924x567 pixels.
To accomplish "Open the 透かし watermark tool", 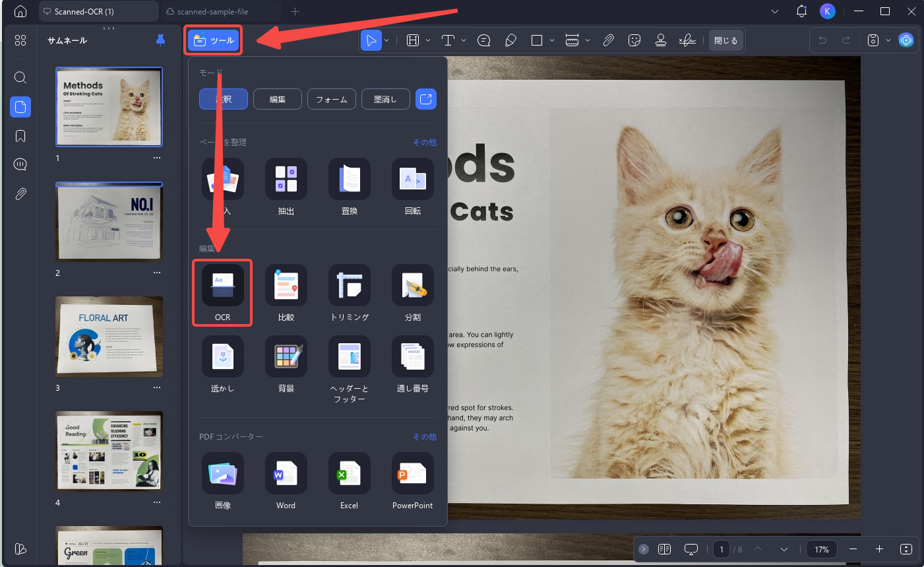I will [x=223, y=364].
